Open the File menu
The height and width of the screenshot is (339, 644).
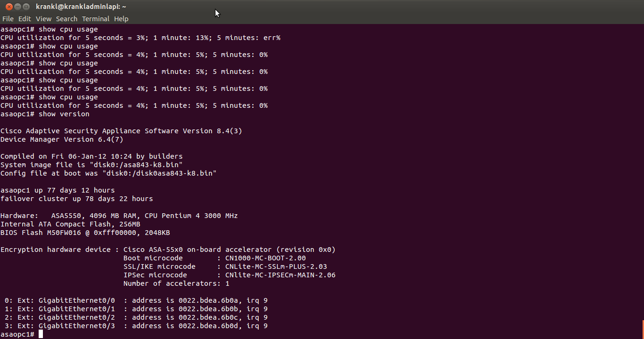click(8, 19)
